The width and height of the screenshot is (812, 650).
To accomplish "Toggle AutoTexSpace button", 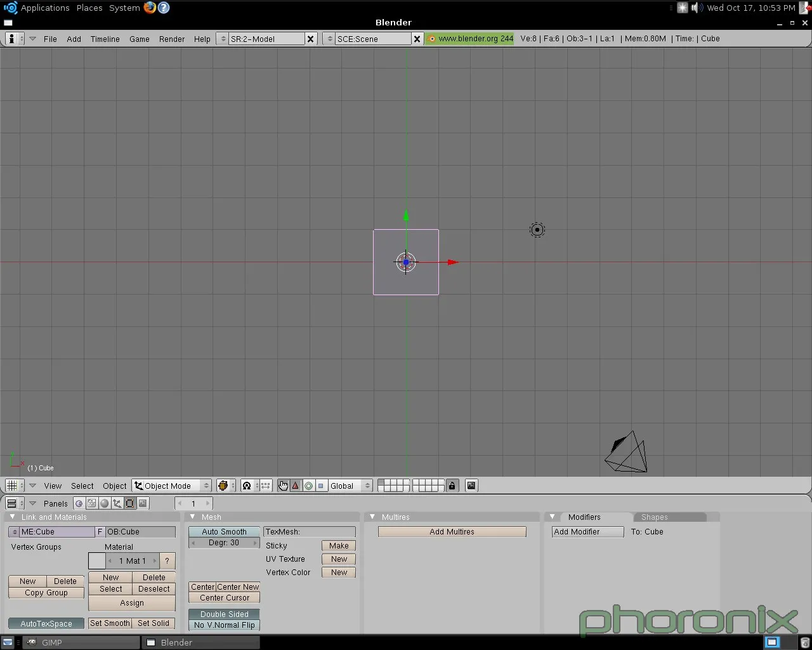I will point(46,623).
